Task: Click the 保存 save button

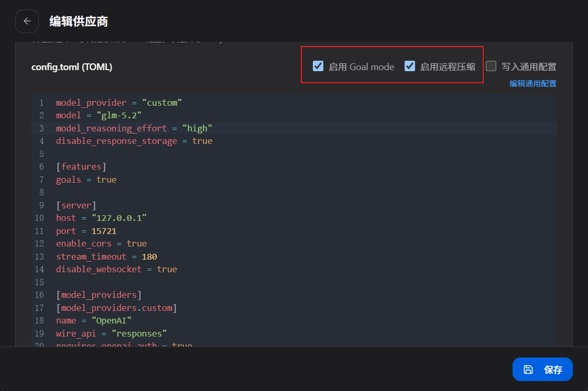Action: (x=542, y=370)
